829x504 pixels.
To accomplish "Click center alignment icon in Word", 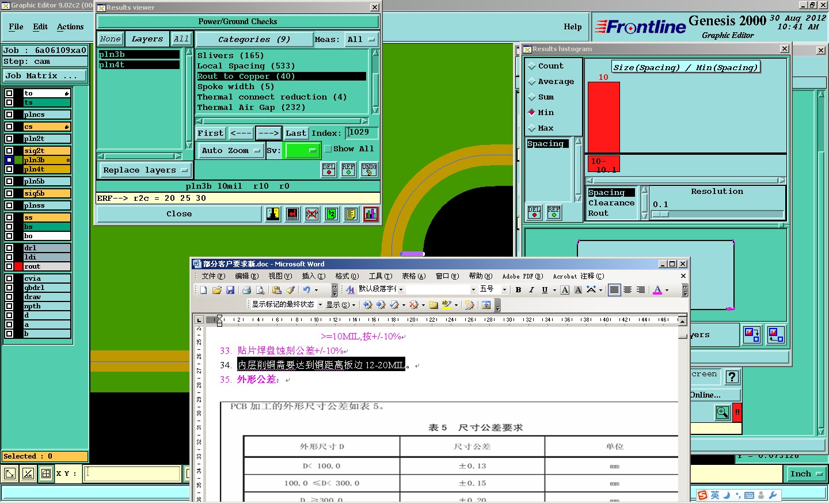I will 628,290.
